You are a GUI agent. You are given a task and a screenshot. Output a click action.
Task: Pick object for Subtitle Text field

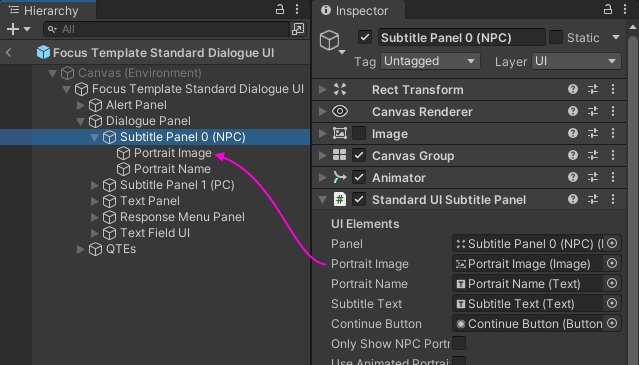(x=612, y=303)
